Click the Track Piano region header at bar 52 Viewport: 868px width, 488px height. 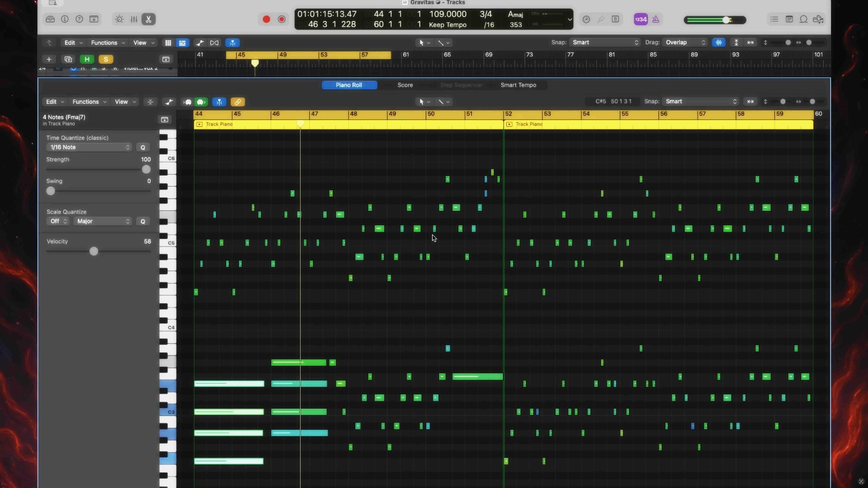point(529,124)
